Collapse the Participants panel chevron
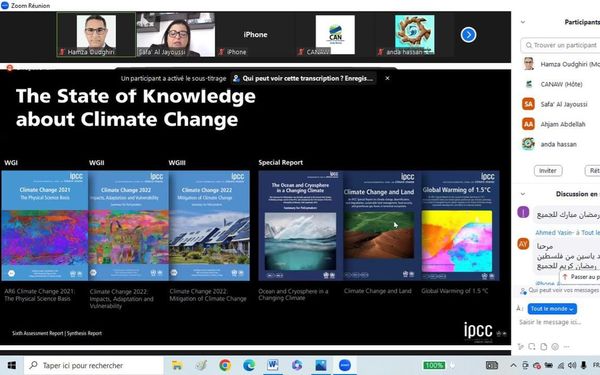 [523, 22]
